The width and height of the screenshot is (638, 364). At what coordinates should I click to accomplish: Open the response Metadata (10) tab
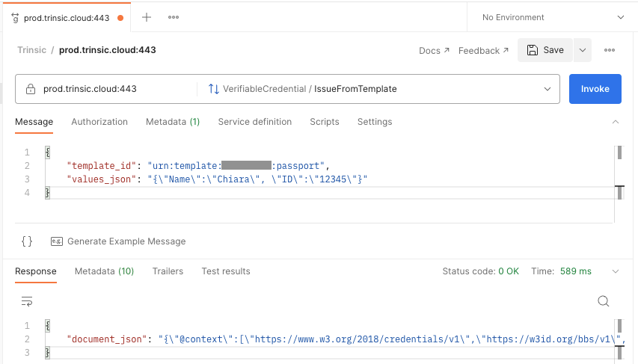104,271
